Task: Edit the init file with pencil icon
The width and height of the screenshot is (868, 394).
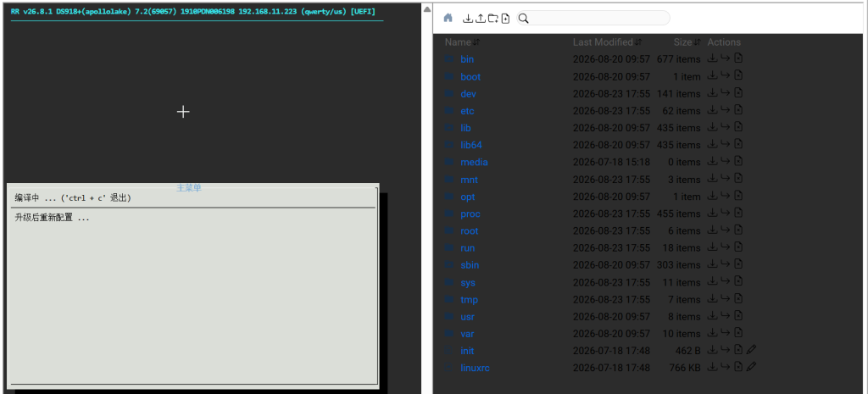Action: pyautogui.click(x=751, y=350)
